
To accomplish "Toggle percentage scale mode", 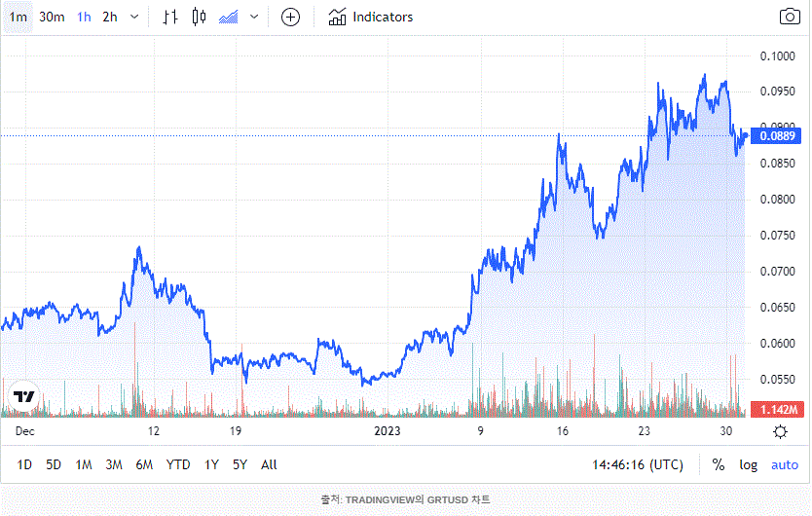I will point(719,464).
